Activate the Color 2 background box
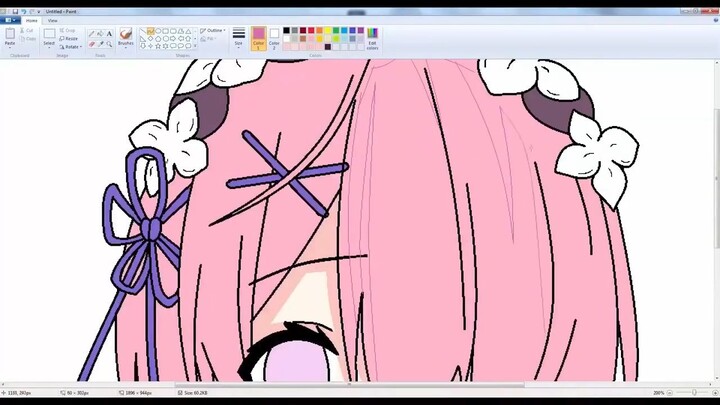Screen dimensions: 720x405 (x=274, y=39)
